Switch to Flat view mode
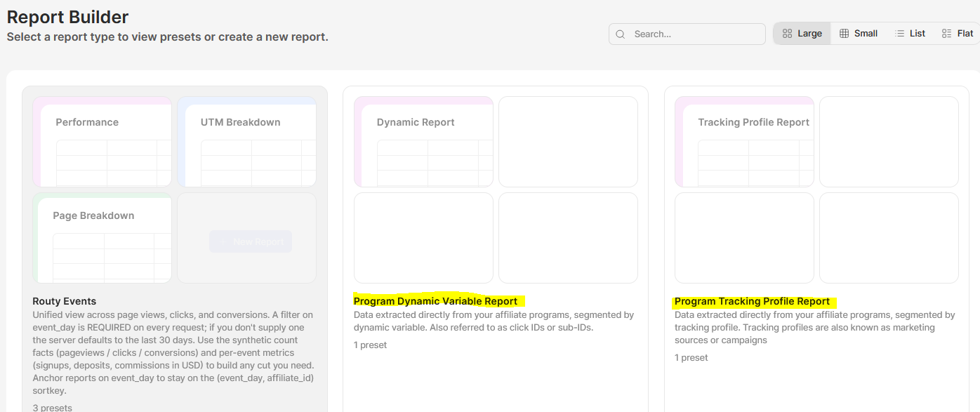This screenshot has height=412, width=980. coord(957,33)
